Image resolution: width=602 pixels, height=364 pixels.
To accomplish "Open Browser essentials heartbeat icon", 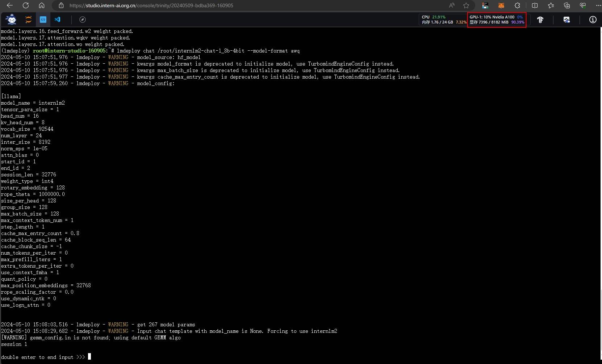I will [583, 5].
